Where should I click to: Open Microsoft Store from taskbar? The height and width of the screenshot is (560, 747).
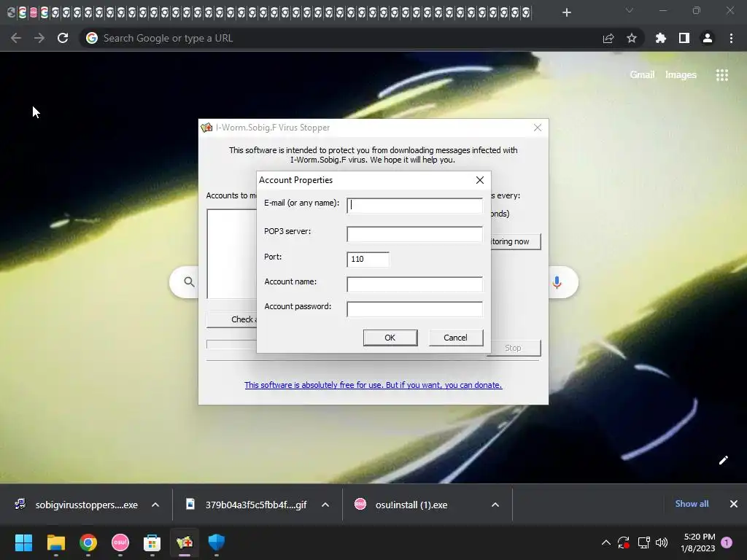click(x=152, y=542)
